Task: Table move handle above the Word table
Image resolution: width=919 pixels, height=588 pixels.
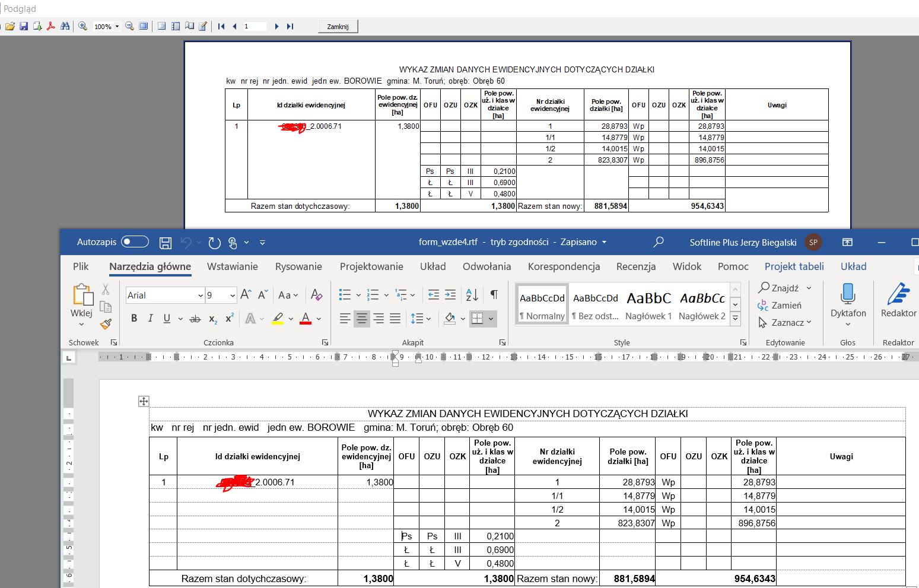Action: coord(144,402)
